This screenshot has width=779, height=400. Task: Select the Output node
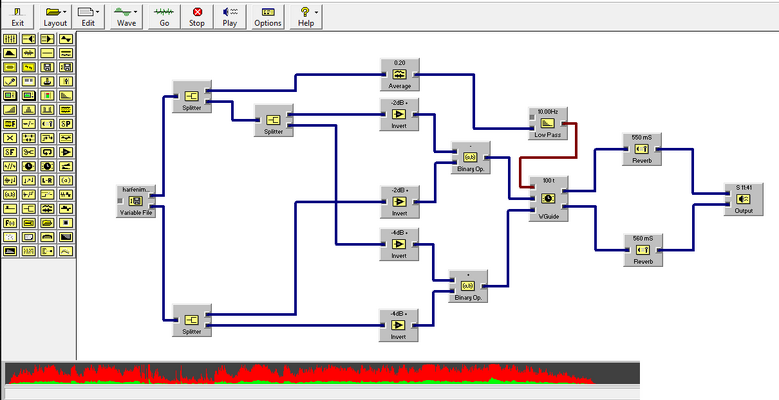(x=743, y=199)
